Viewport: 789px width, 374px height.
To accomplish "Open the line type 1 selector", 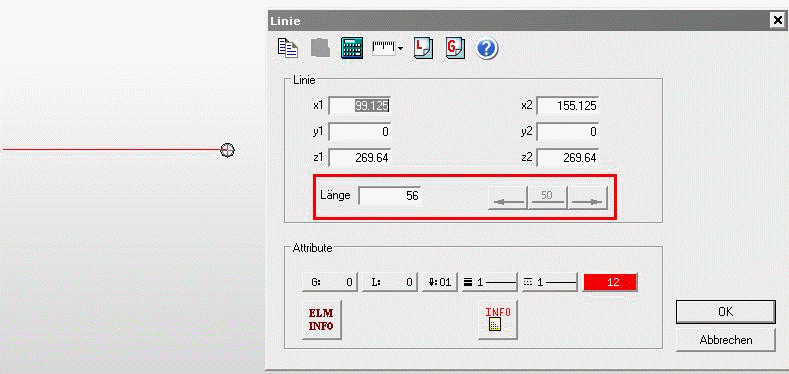I will coord(550,282).
